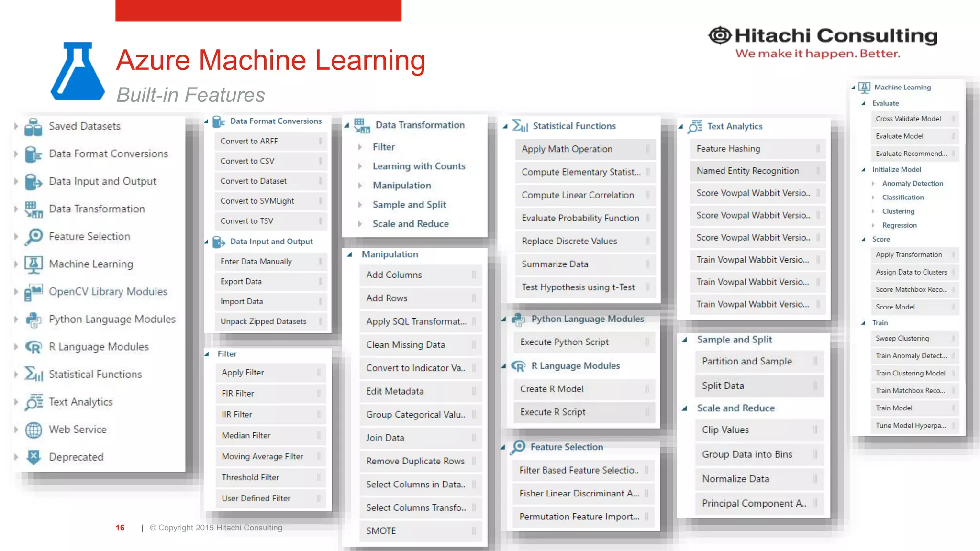The height and width of the screenshot is (551, 980).
Task: Expand Saved Datasets arrow in left list
Action: (16, 126)
